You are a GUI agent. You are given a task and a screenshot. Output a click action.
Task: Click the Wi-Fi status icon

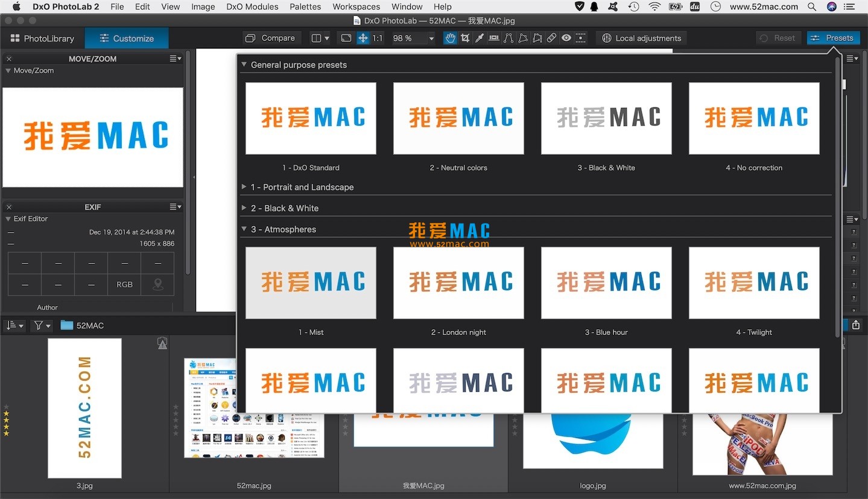(654, 7)
